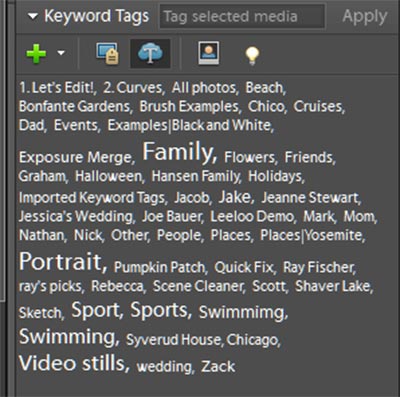
Task: Click the light bulb smart tags icon
Action: [x=252, y=55]
